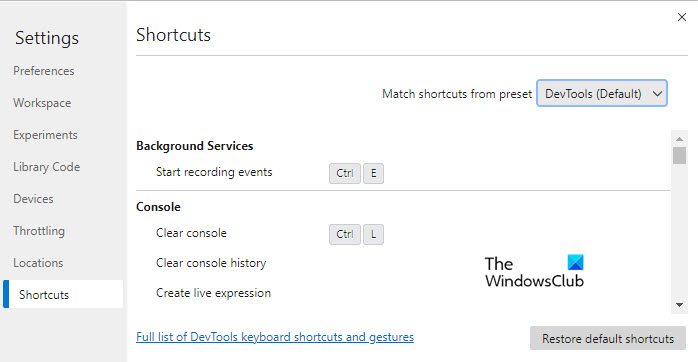Screen dimensions: 698x362
Task: Open the DevTools (Default) preset dropdown
Action: [x=602, y=94]
